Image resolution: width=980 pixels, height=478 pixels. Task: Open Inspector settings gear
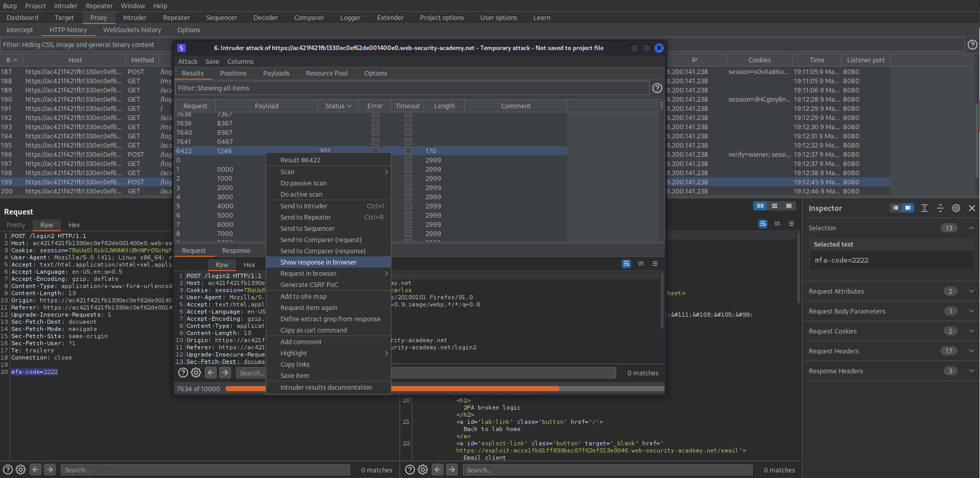click(x=956, y=208)
